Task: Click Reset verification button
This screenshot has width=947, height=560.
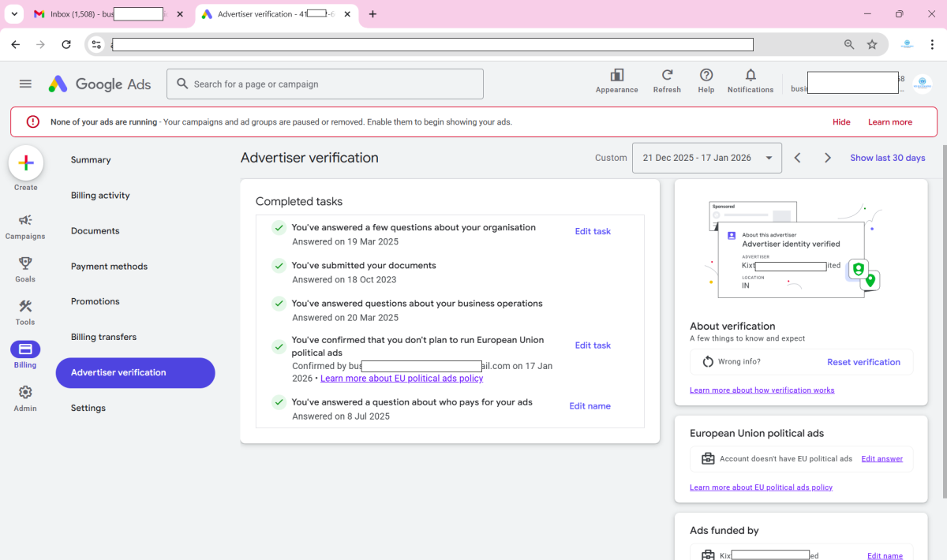Action: 863,362
